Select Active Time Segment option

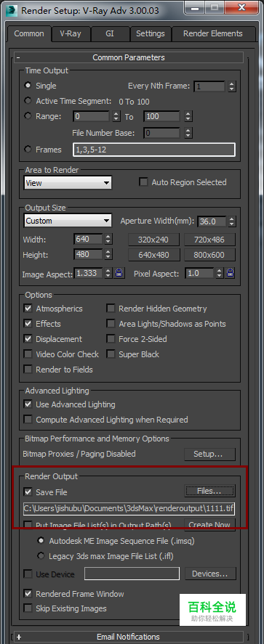[x=28, y=101]
